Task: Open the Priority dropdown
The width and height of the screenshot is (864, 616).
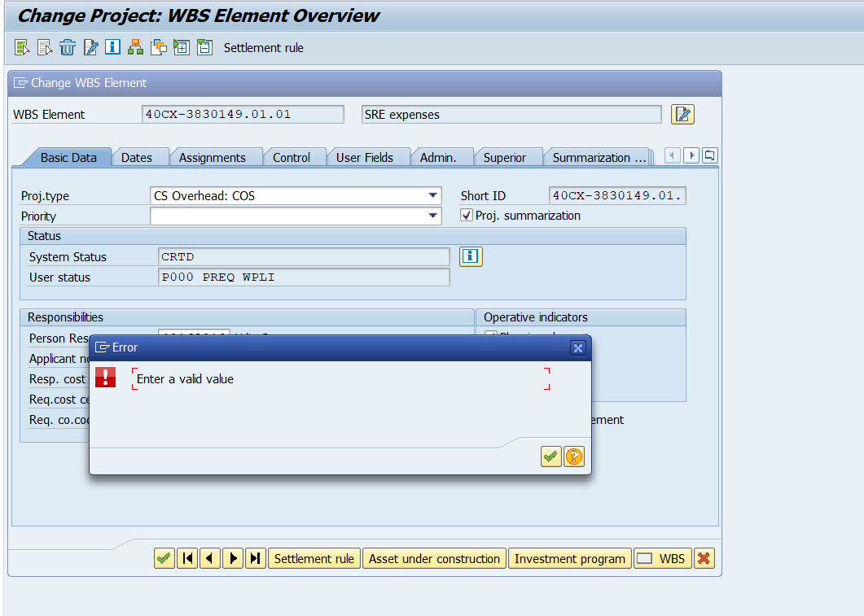Action: [432, 216]
